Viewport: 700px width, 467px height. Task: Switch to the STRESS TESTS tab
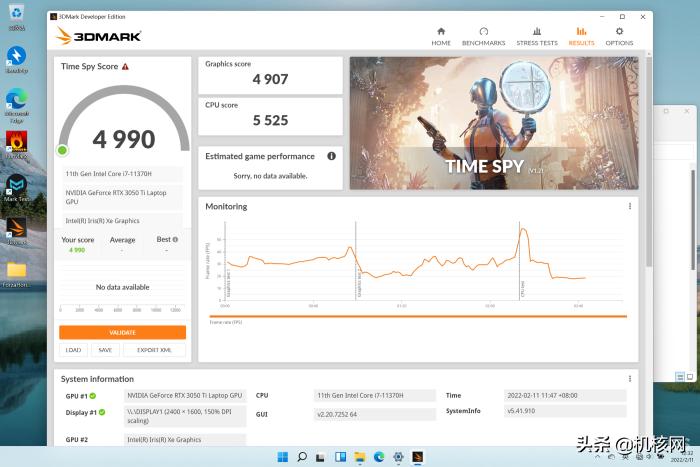pyautogui.click(x=537, y=37)
